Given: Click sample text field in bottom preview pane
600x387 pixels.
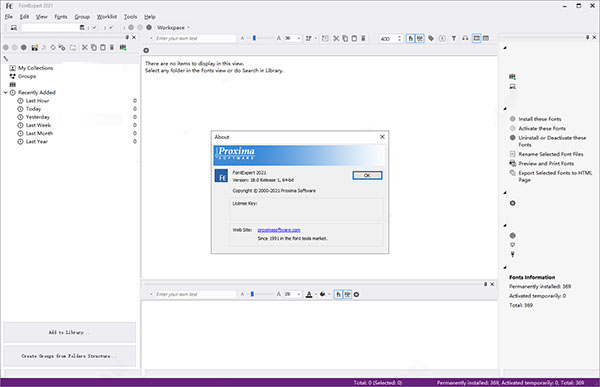Looking at the screenshot, I should (195, 294).
